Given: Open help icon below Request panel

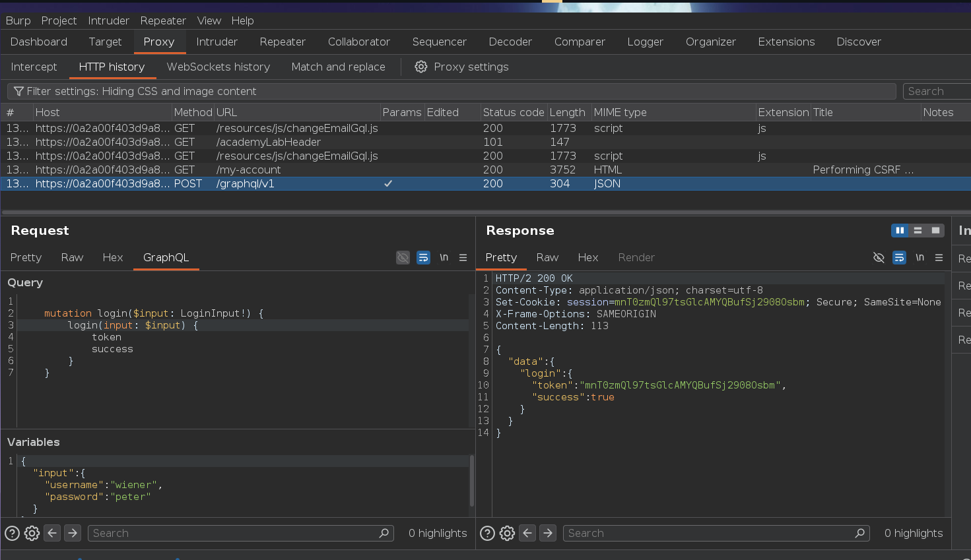Looking at the screenshot, I should pos(12,533).
